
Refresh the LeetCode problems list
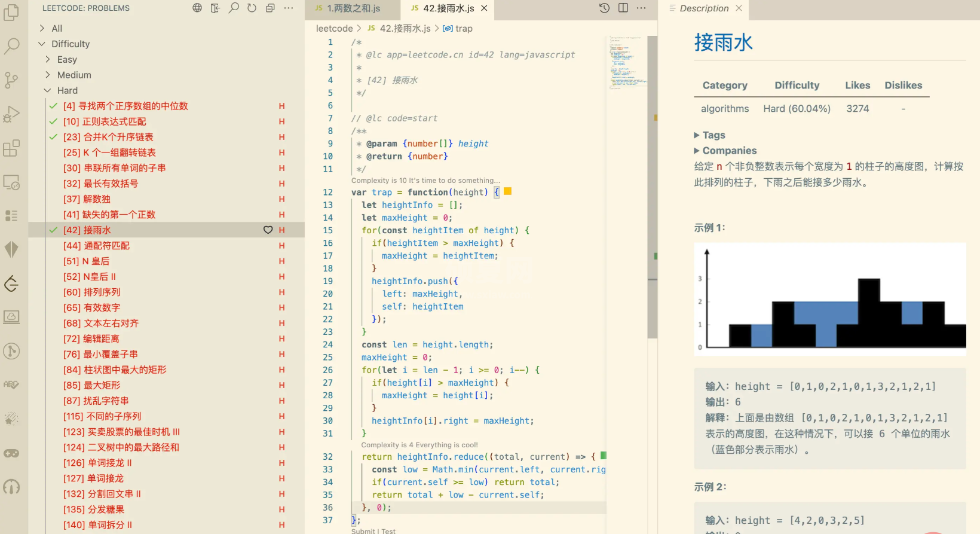click(x=252, y=8)
